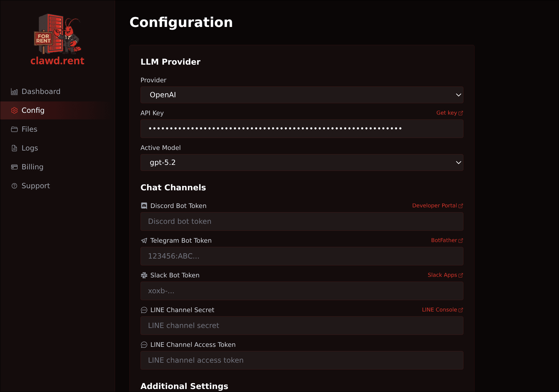
Task: Click the external-link icon next to Get key
Action: [x=461, y=113]
